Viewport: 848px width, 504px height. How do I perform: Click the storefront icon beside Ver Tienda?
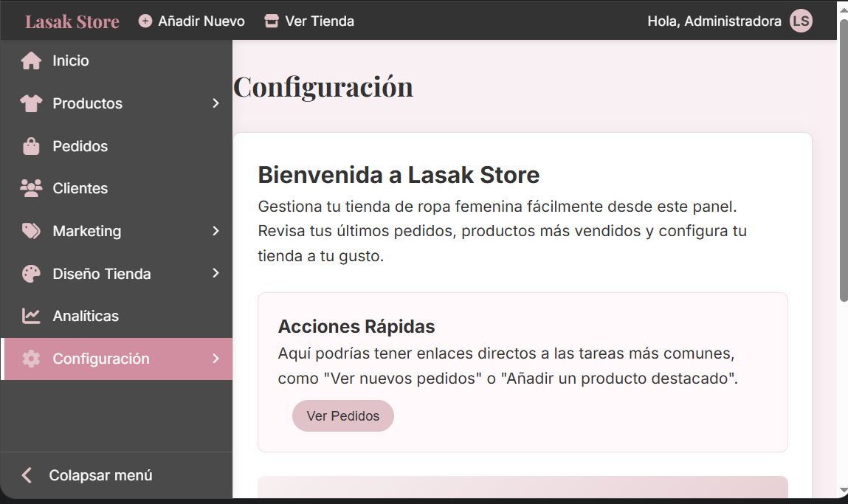[x=272, y=21]
